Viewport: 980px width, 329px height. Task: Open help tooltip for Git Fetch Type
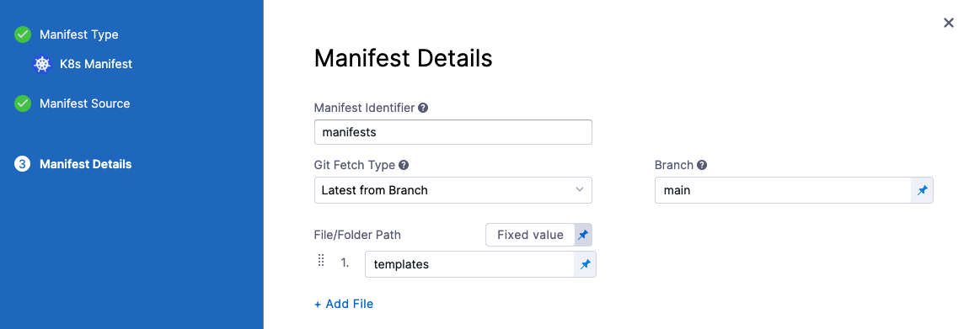click(x=404, y=166)
